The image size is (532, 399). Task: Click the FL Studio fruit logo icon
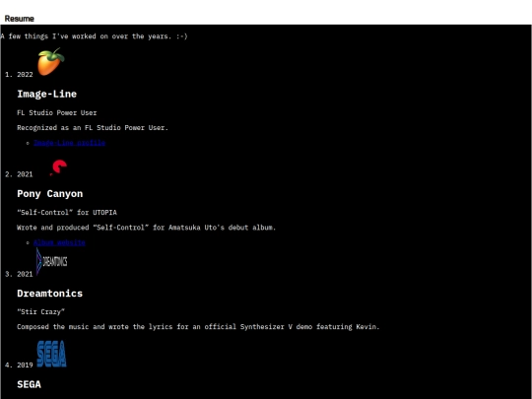coord(51,62)
